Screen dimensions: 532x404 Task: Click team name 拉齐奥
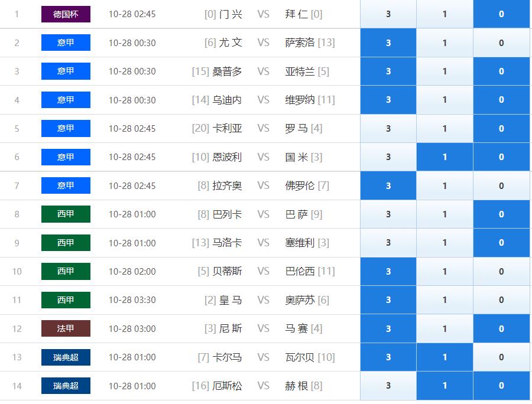(x=227, y=185)
